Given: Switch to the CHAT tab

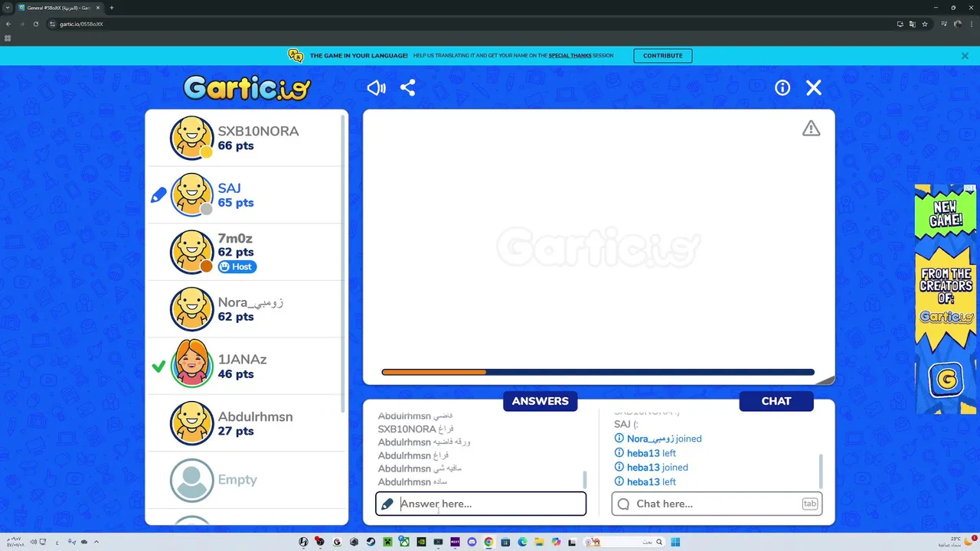Looking at the screenshot, I should coord(776,401).
